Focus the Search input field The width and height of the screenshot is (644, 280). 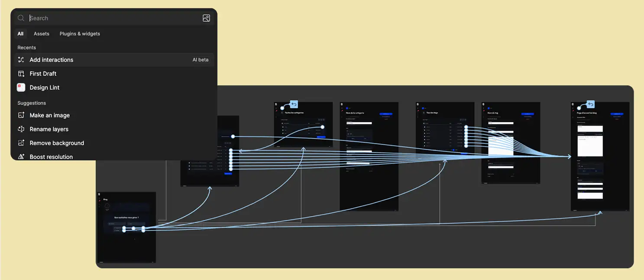113,18
